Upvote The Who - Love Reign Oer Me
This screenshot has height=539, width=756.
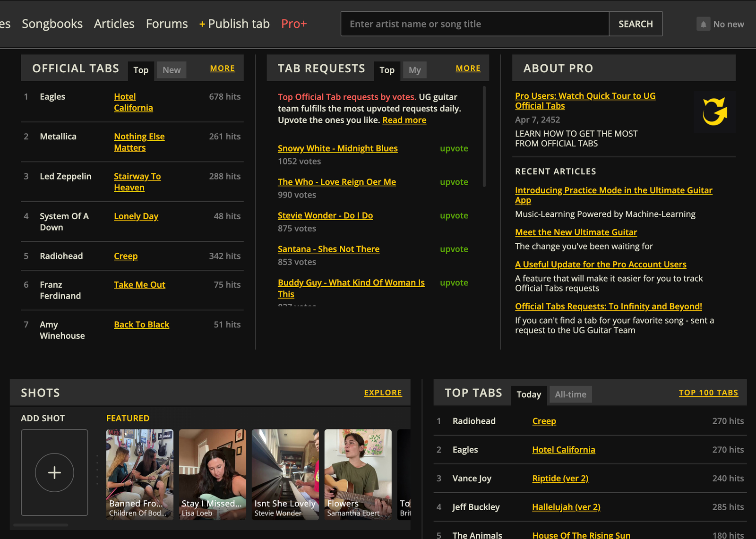point(454,182)
